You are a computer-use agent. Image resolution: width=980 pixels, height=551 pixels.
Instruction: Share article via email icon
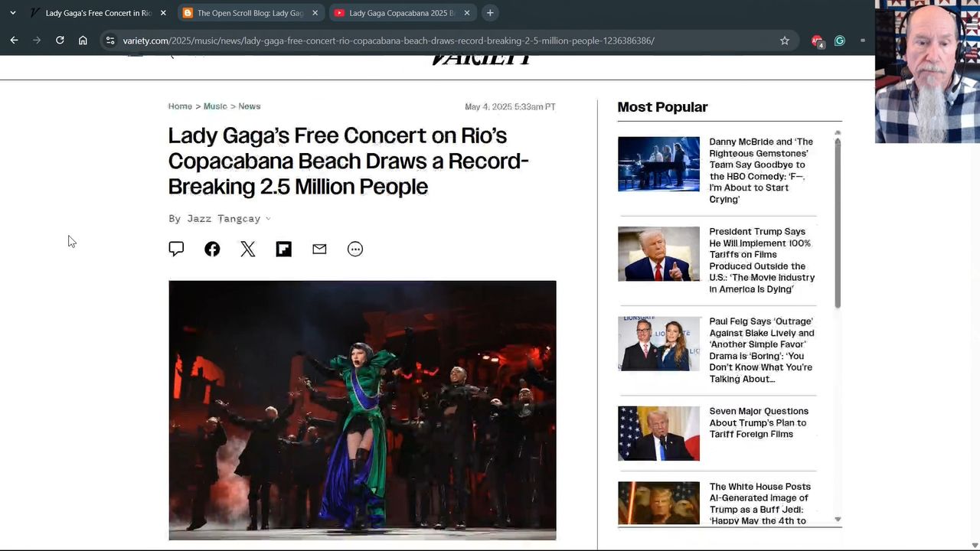319,249
